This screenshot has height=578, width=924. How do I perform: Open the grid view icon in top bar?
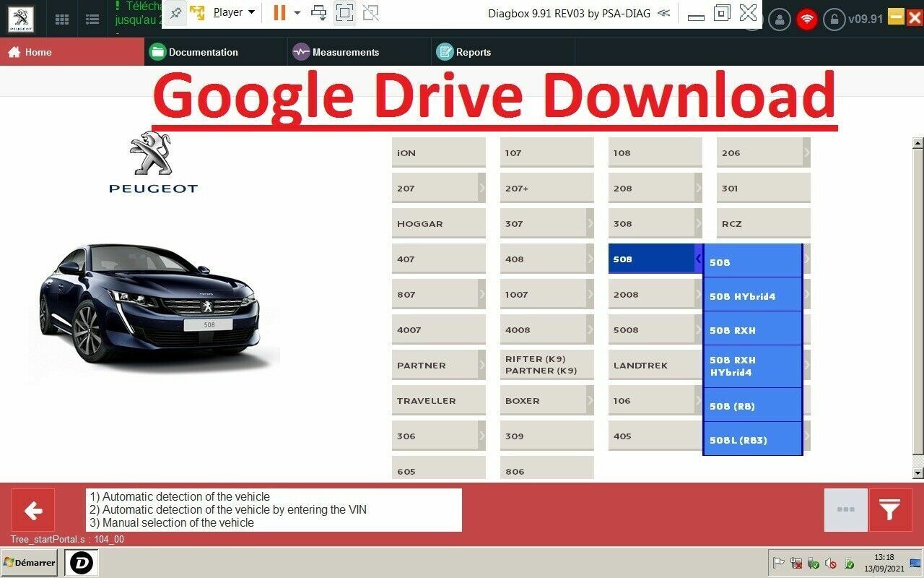pyautogui.click(x=62, y=20)
